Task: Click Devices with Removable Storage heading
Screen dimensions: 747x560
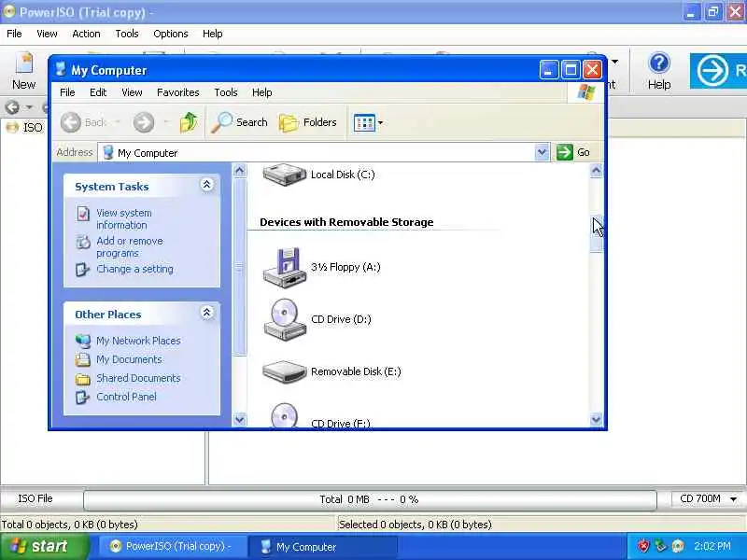Action: click(346, 222)
